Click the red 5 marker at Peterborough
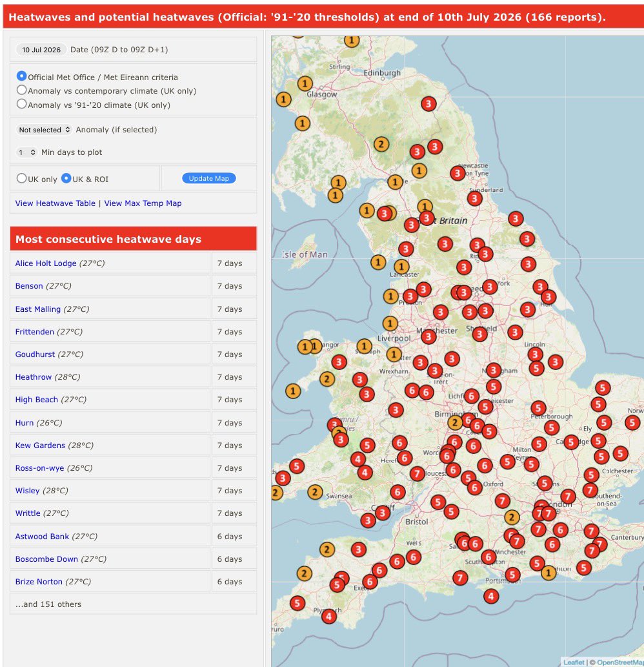This screenshot has height=667, width=644. [539, 408]
